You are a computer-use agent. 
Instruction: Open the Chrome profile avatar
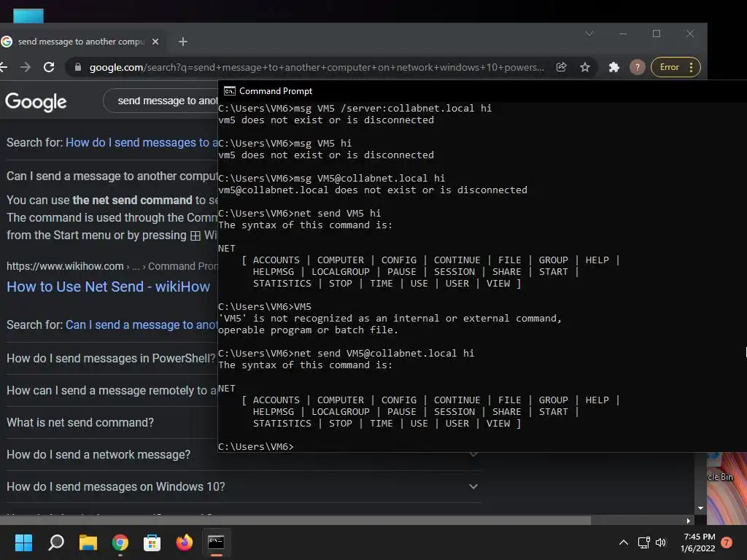pyautogui.click(x=638, y=67)
